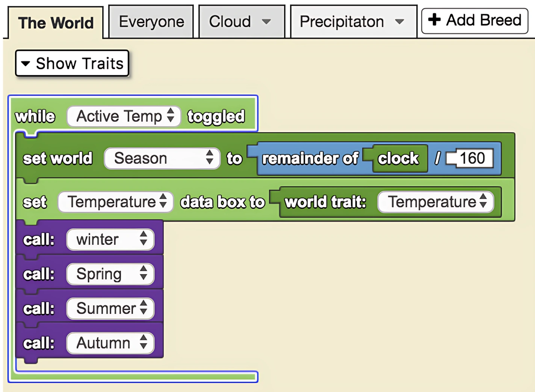Open the Autumn call block dropdown
Screen dimensions: 535x392
point(110,343)
